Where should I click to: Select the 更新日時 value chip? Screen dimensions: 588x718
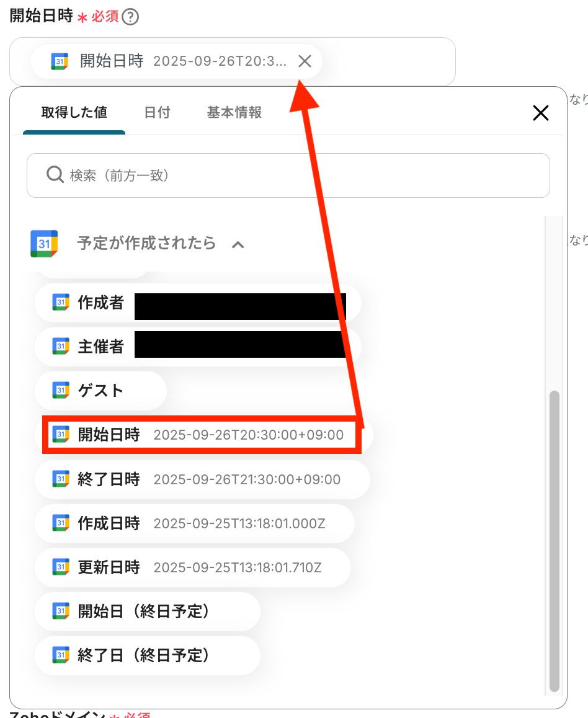(193, 567)
